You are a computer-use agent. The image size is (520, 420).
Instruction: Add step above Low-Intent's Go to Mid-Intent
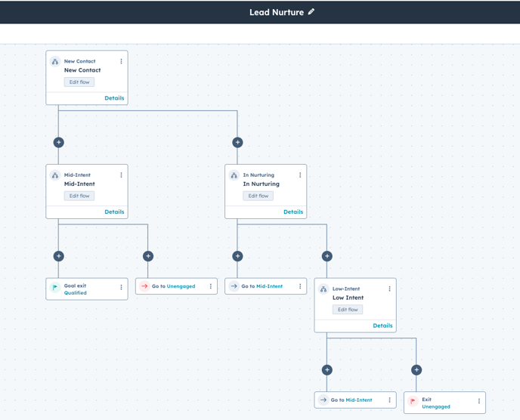pyautogui.click(x=327, y=370)
